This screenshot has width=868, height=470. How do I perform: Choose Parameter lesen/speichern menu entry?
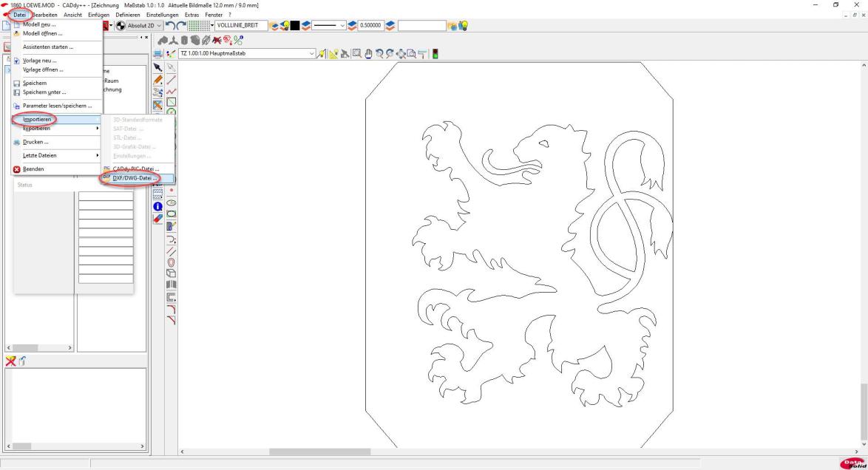pyautogui.click(x=57, y=106)
